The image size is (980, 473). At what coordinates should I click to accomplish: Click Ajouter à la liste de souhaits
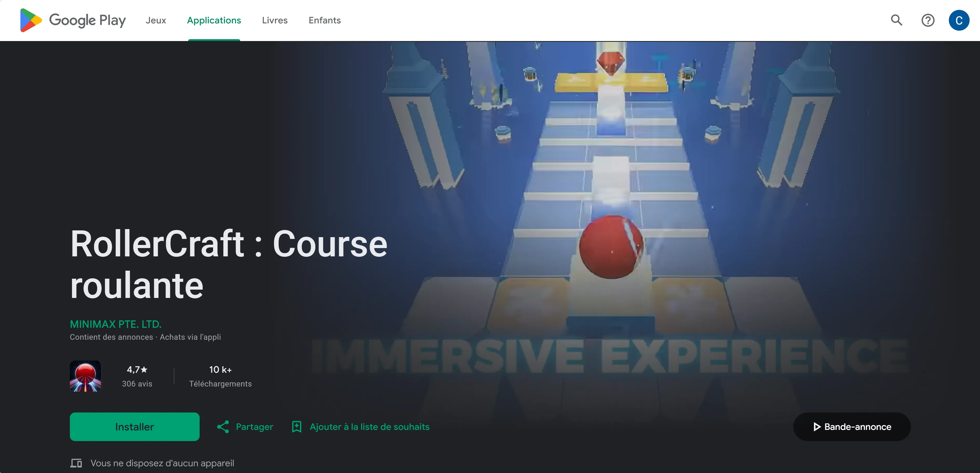[x=369, y=427]
